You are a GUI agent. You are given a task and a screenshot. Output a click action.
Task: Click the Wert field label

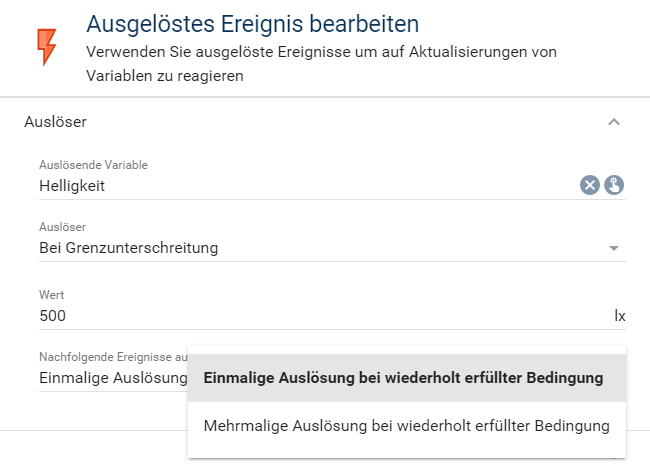click(51, 295)
